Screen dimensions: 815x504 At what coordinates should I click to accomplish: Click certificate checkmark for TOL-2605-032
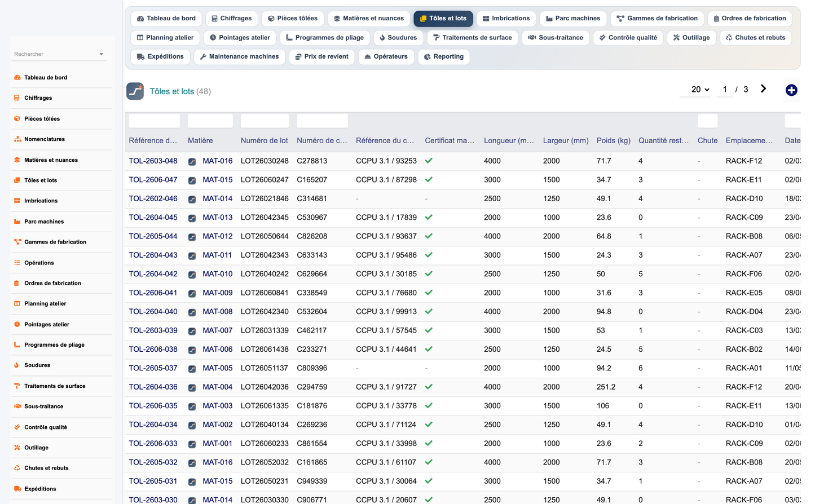pos(429,462)
